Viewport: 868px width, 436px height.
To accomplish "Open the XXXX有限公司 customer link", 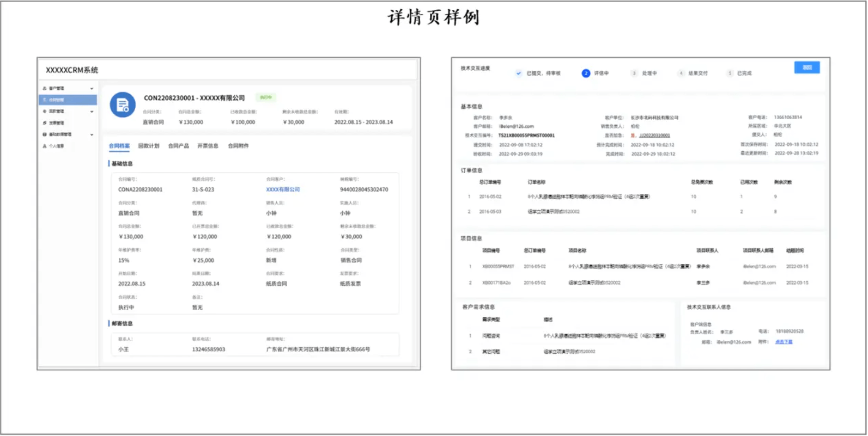I will click(283, 189).
